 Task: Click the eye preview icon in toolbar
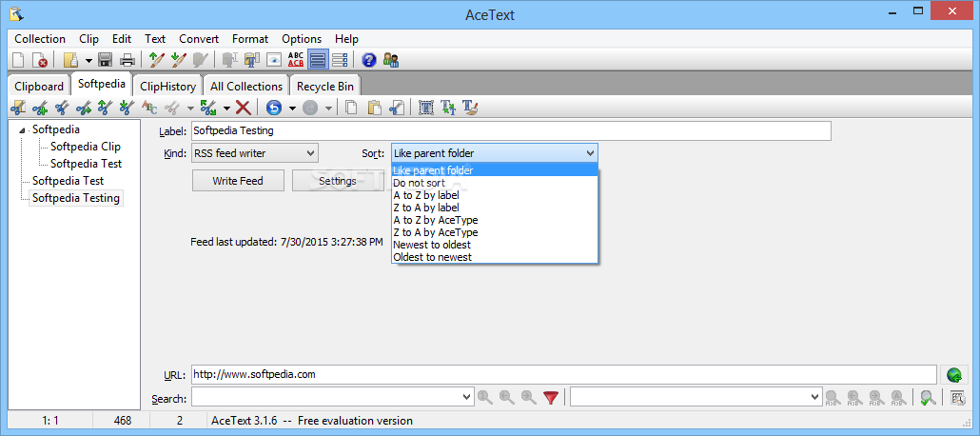pyautogui.click(x=274, y=60)
